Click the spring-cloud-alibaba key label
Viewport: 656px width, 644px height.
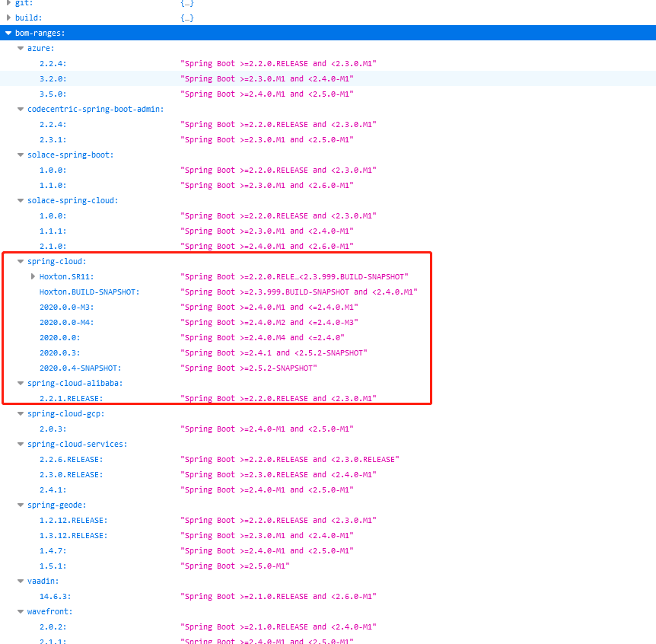[75, 384]
